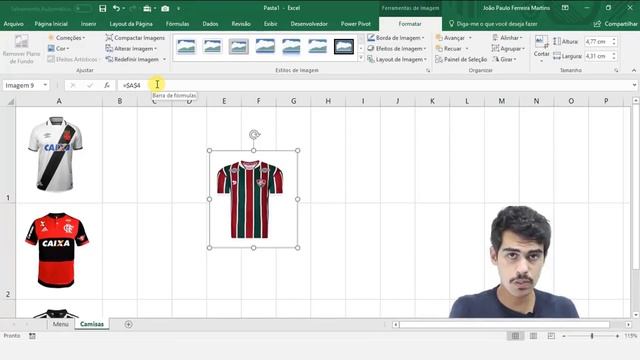The image size is (640, 360).
Task: Open Alterar Imagem
Action: tap(131, 49)
